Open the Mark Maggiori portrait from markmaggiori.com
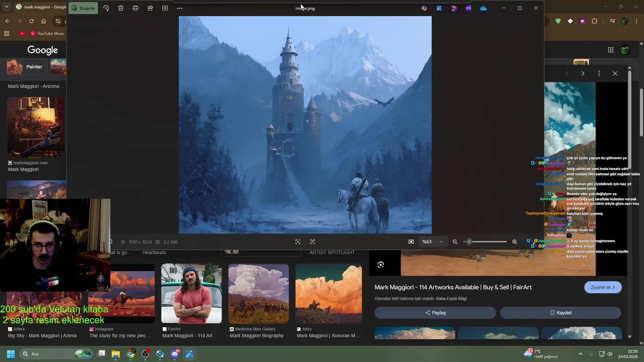This screenshot has height=362, width=644. [36, 127]
